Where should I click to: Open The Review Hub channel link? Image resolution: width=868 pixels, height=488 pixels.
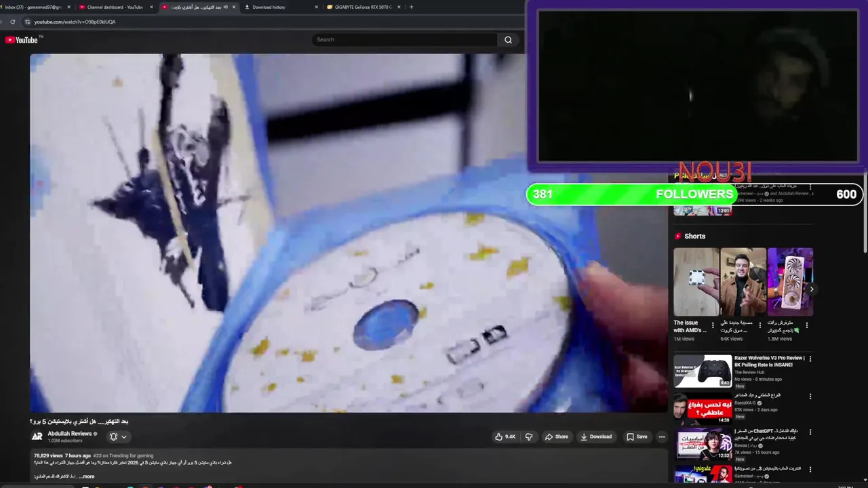click(749, 372)
